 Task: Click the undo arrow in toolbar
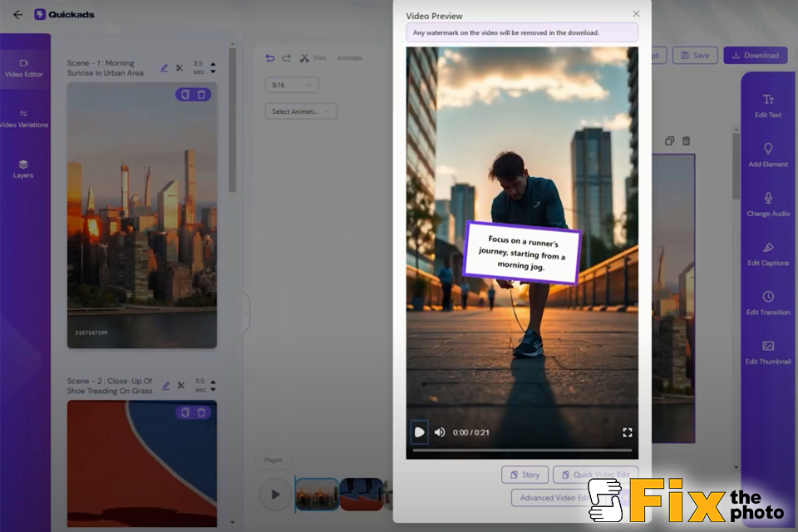pyautogui.click(x=269, y=58)
